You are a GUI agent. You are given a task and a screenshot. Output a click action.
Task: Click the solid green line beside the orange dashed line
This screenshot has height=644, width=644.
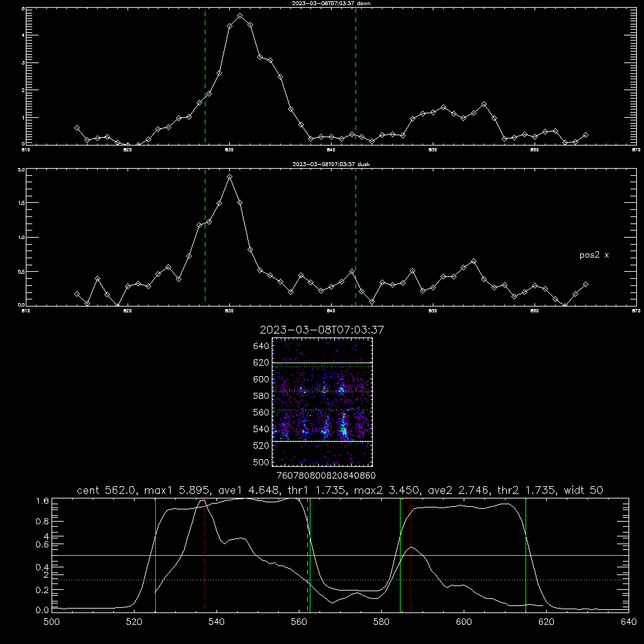[310, 554]
